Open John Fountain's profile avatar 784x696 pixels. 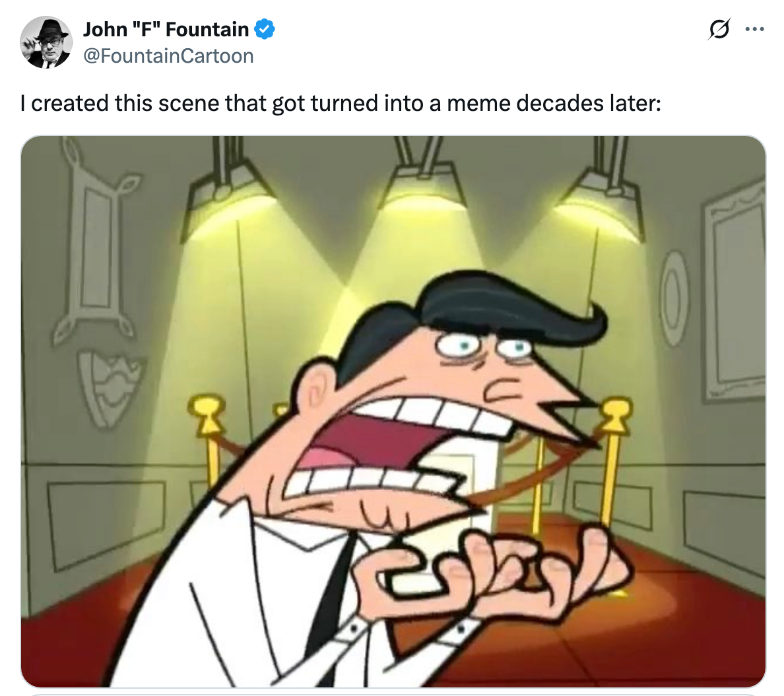pyautogui.click(x=46, y=42)
